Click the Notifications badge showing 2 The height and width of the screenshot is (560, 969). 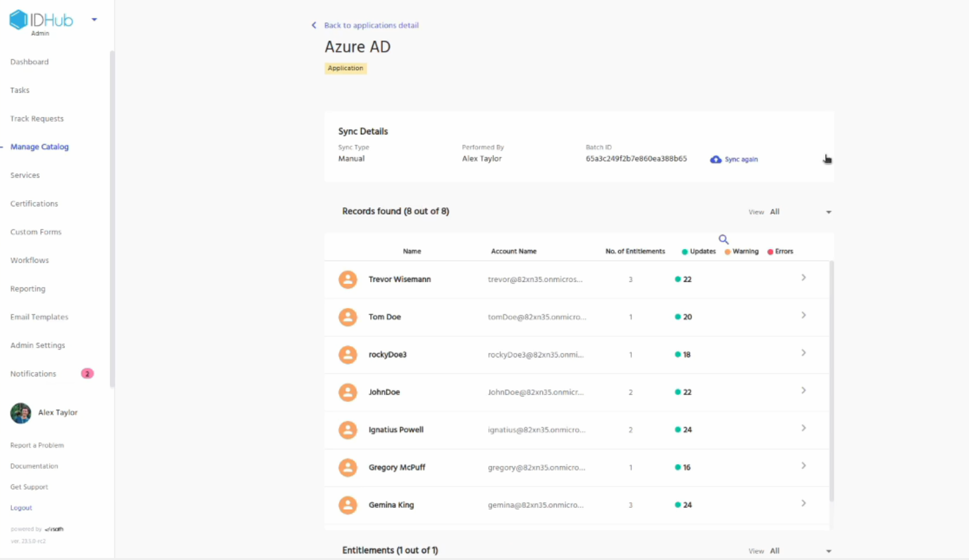point(87,374)
